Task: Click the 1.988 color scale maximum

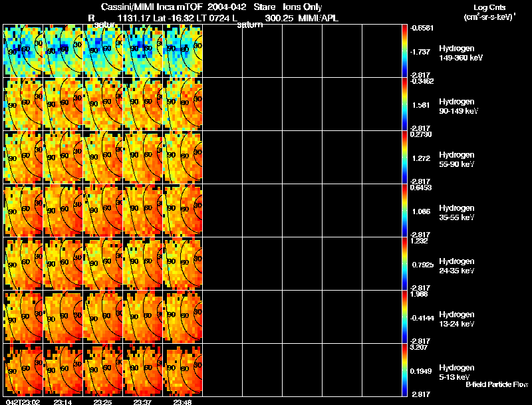Action: (419, 294)
